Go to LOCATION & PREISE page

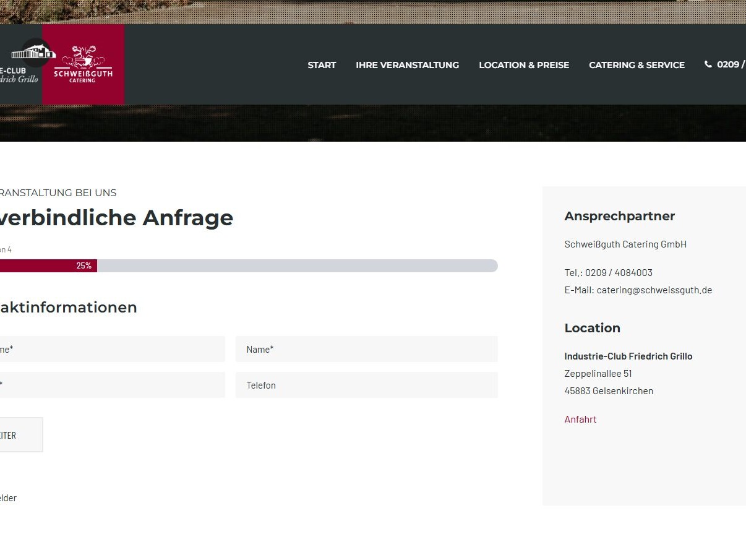click(x=523, y=65)
